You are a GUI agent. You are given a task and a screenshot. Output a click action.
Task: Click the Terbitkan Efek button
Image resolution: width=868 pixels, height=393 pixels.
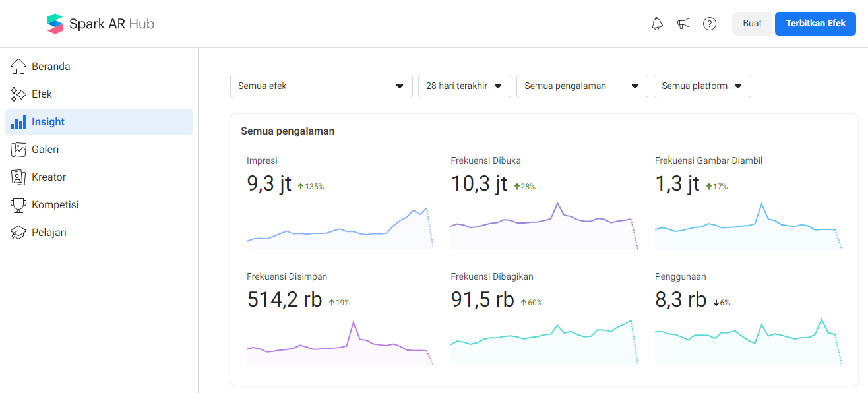pyautogui.click(x=815, y=24)
